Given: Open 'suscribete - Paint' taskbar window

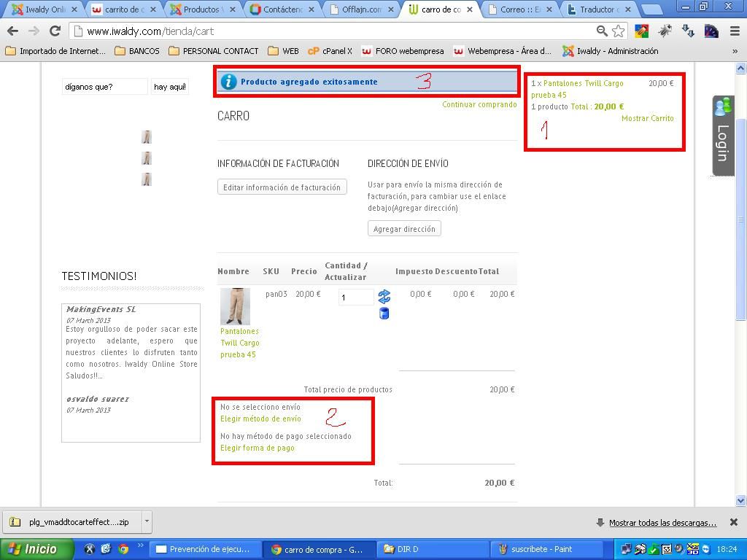Looking at the screenshot, I should coord(546,549).
